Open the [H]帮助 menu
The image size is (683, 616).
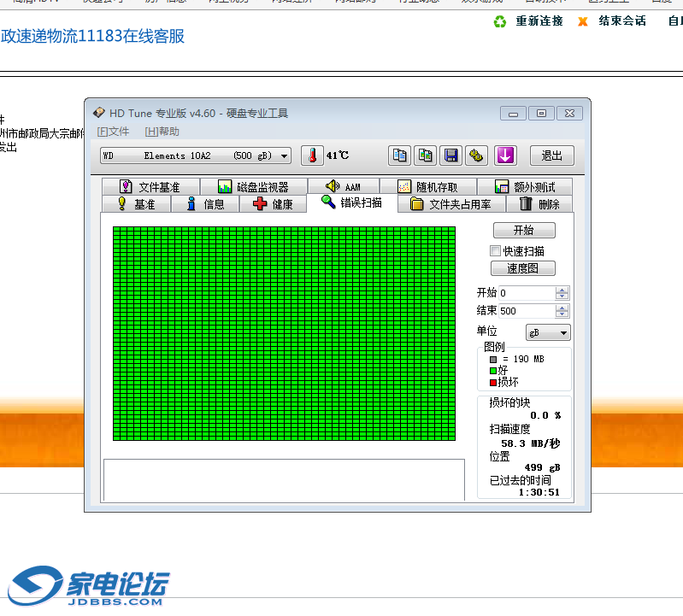[162, 132]
